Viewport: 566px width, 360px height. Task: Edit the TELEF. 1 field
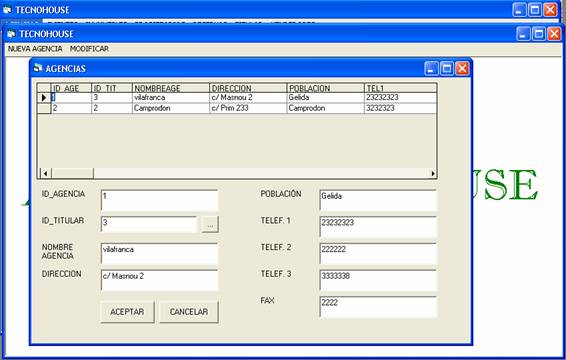click(378, 227)
